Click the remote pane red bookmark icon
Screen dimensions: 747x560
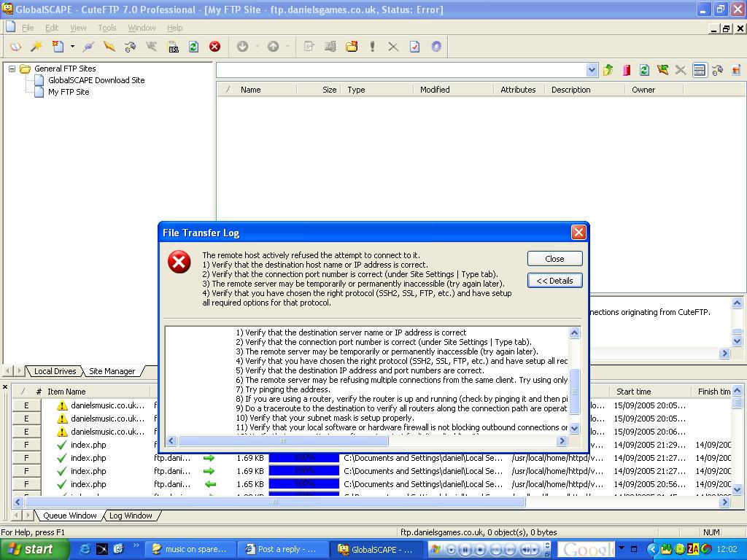627,71
